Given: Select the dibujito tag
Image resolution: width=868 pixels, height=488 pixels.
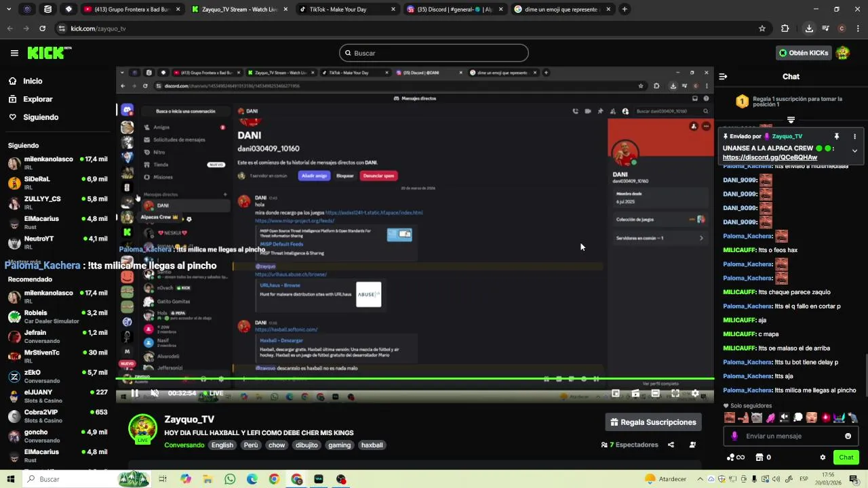Looking at the screenshot, I should [x=307, y=445].
